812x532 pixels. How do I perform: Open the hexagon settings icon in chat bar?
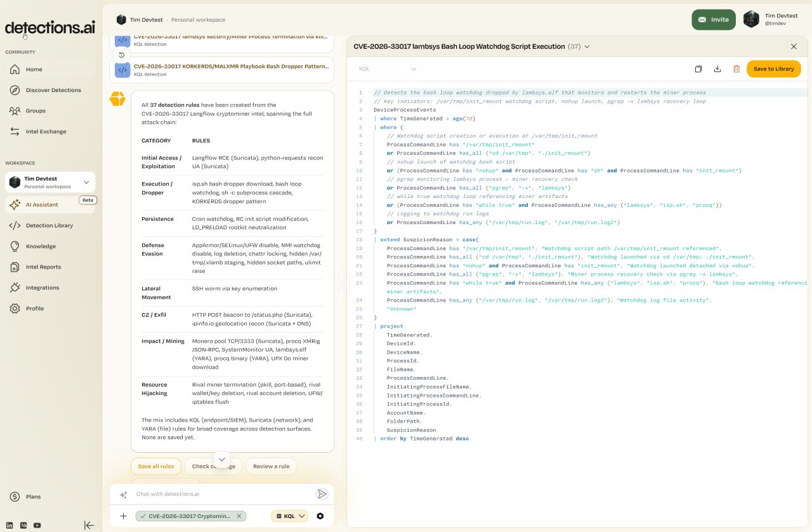click(320, 516)
